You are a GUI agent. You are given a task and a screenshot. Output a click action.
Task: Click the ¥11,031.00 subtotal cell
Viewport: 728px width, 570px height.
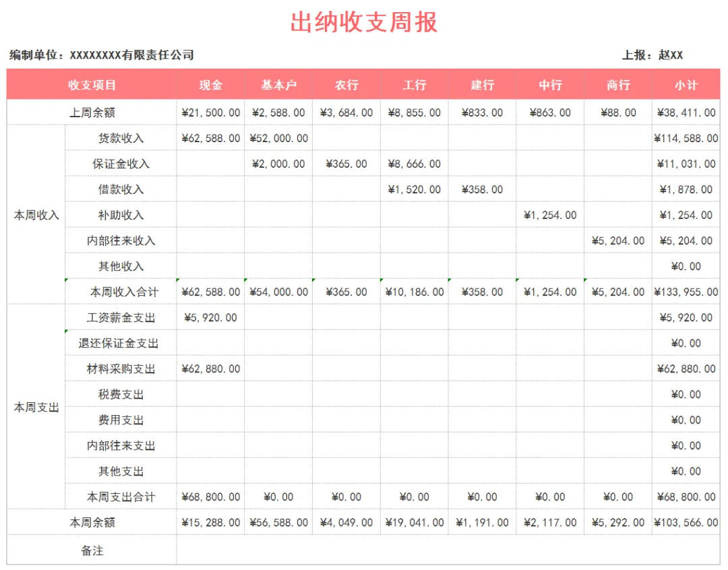coord(686,164)
